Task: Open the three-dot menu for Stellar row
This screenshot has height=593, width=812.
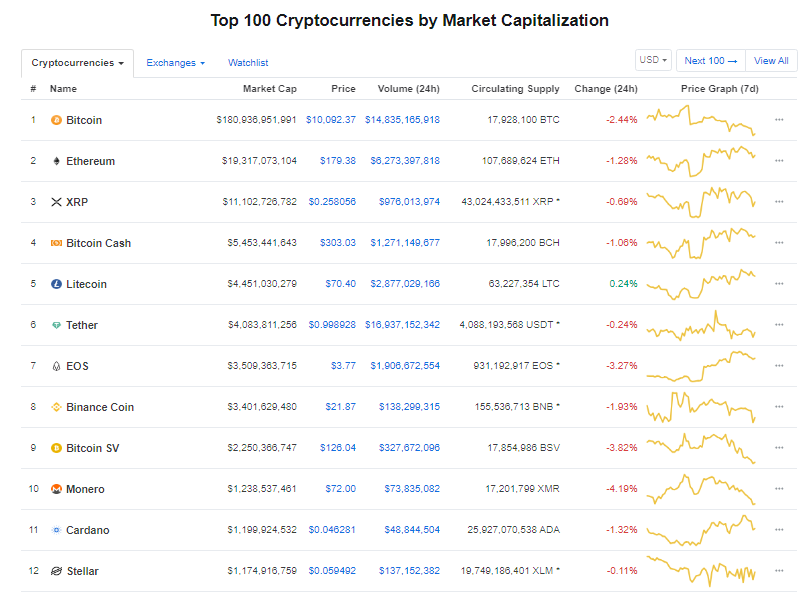Action: 779,570
